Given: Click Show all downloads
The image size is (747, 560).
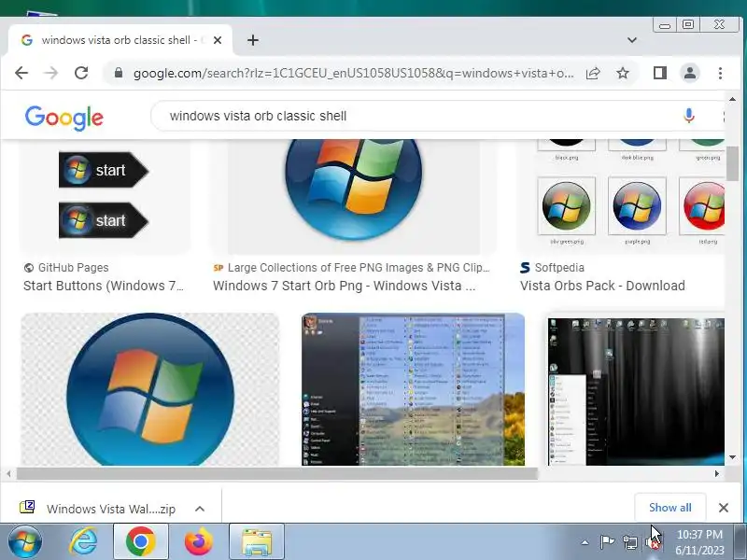Looking at the screenshot, I should point(669,508).
